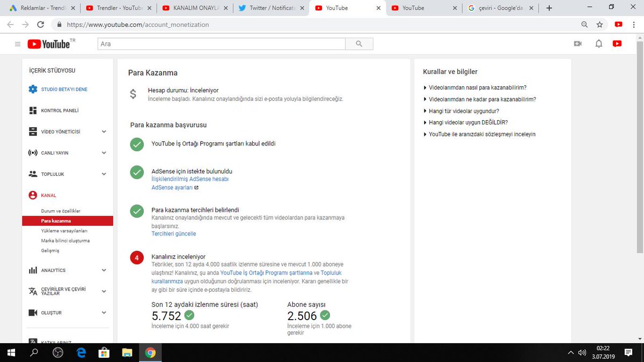644x362 pixels.
Task: Bookmark this page with the star
Action: 600,25
